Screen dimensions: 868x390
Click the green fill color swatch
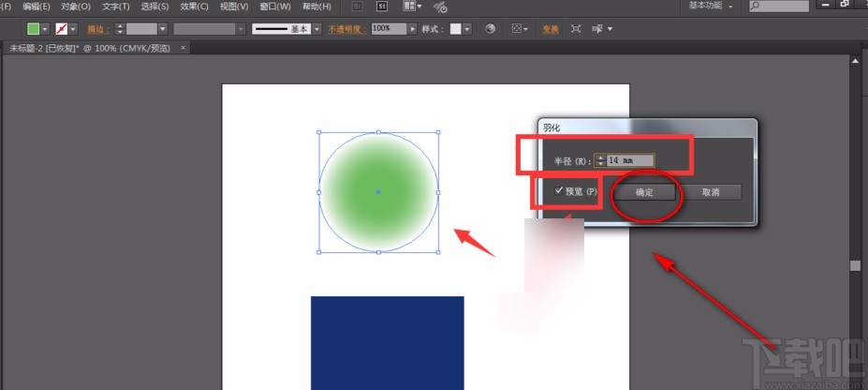coord(34,29)
